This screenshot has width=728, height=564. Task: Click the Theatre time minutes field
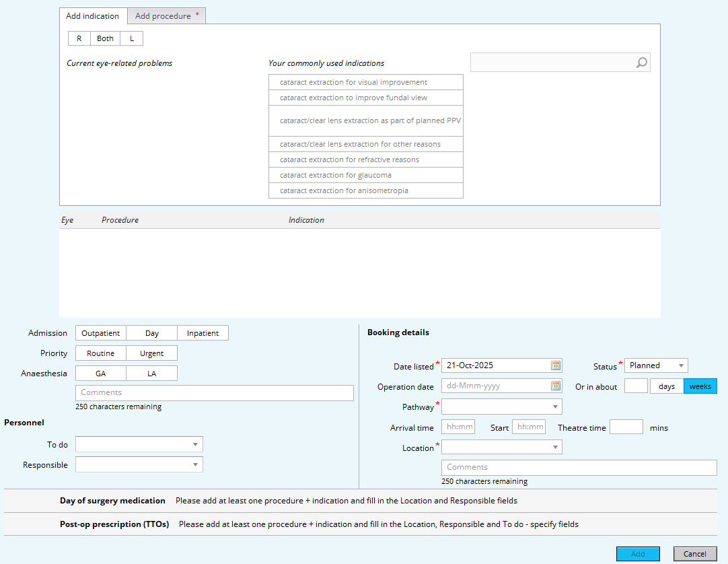[x=626, y=427]
